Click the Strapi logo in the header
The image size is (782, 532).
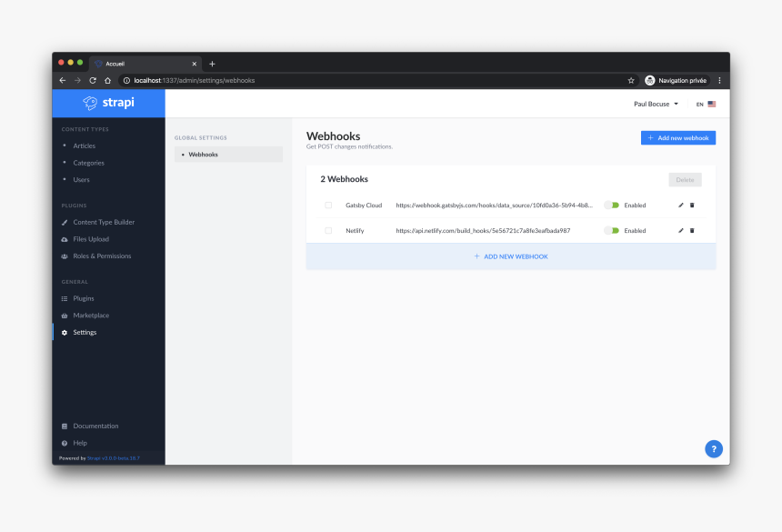[109, 103]
